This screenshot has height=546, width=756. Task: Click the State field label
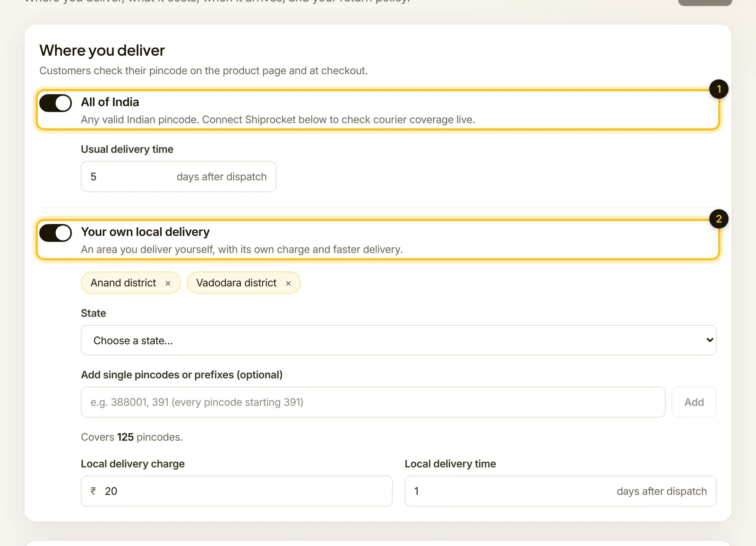(93, 313)
